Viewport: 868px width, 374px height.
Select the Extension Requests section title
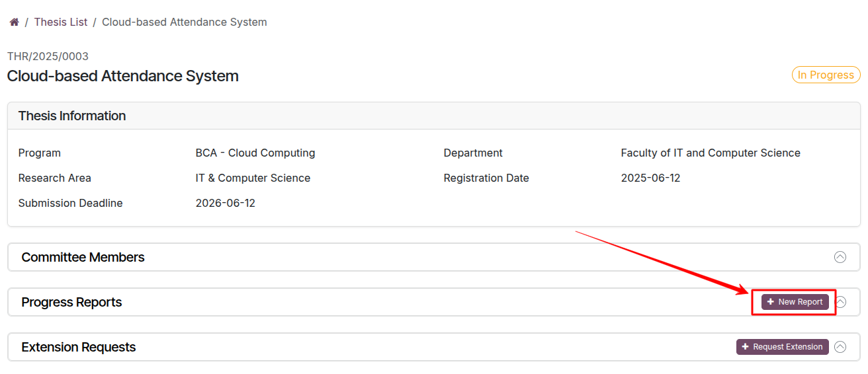[78, 347]
